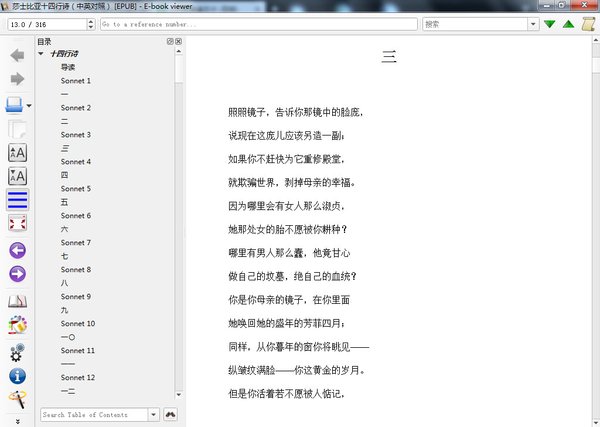
Task: Toggle reference mode scroll icon
Action: point(588,24)
